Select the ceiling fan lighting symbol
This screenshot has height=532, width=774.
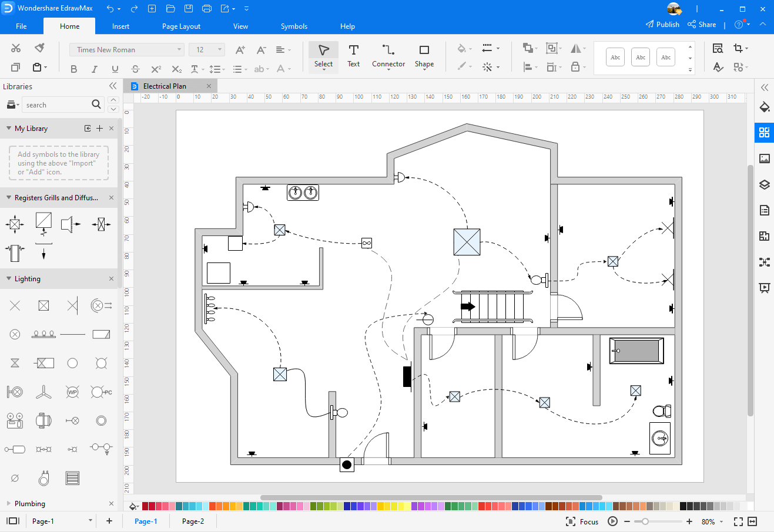pyautogui.click(x=43, y=392)
